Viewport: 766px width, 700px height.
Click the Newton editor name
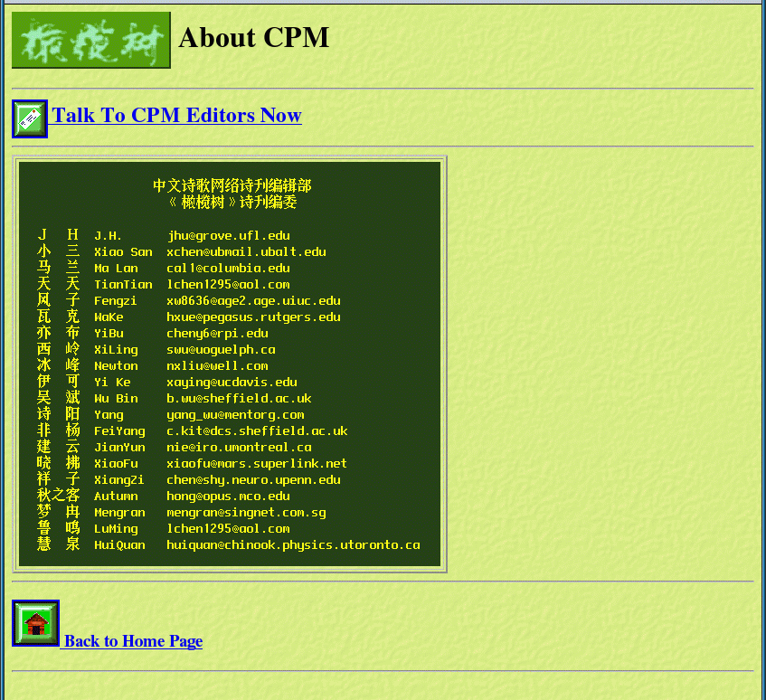pyautogui.click(x=116, y=366)
